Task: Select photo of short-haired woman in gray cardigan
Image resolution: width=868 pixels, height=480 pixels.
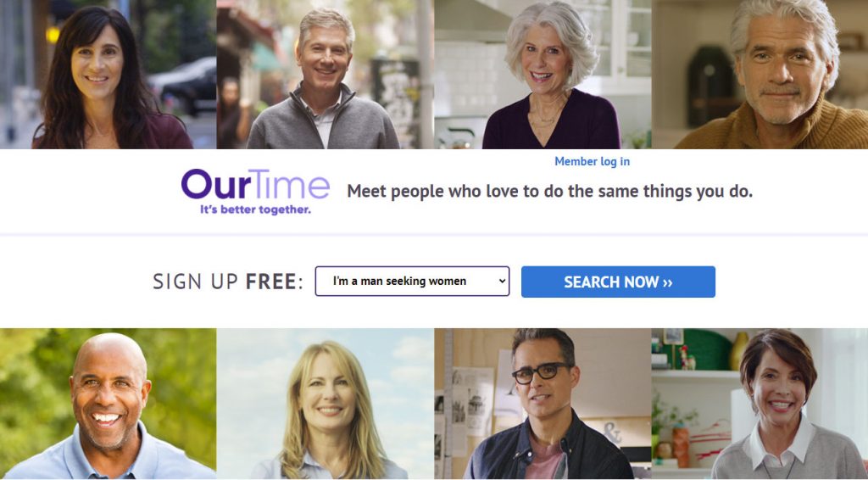Action: tap(759, 404)
